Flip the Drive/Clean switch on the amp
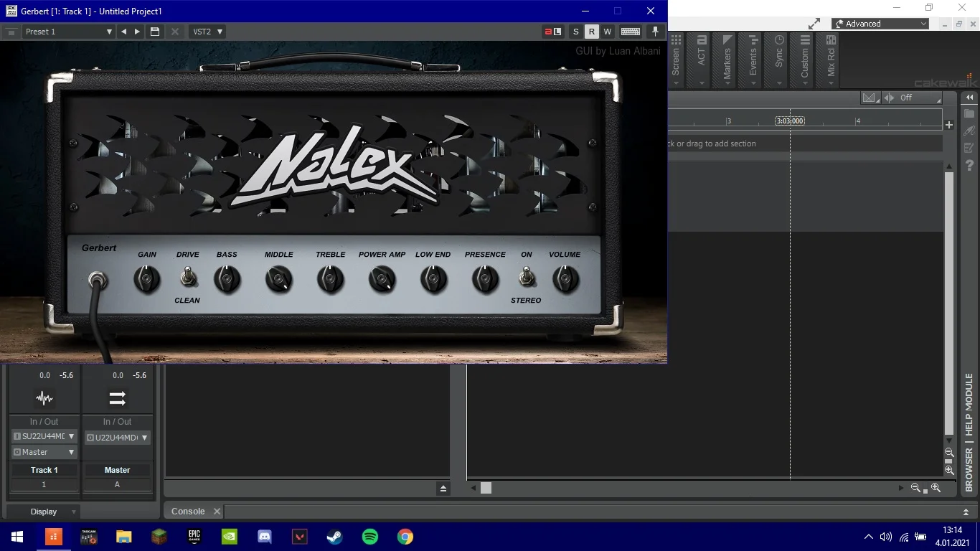980x551 pixels. pyautogui.click(x=188, y=277)
